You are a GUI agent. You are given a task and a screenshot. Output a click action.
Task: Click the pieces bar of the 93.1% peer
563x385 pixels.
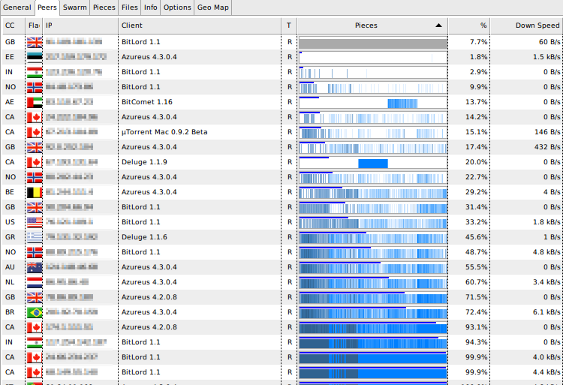[x=373, y=328]
